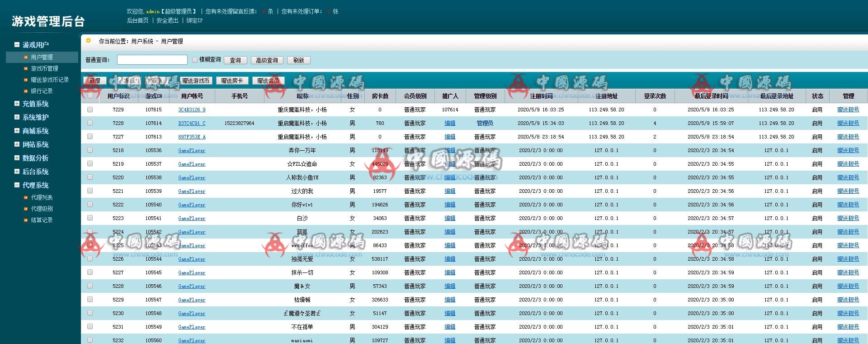Check the row for user 7229
The width and height of the screenshot is (868, 344).
click(x=90, y=110)
